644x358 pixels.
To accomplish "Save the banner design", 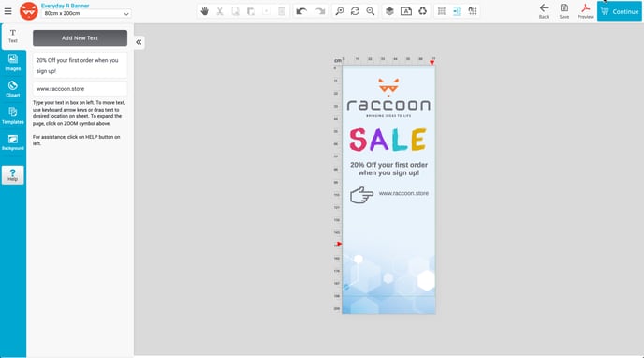I will click(564, 11).
